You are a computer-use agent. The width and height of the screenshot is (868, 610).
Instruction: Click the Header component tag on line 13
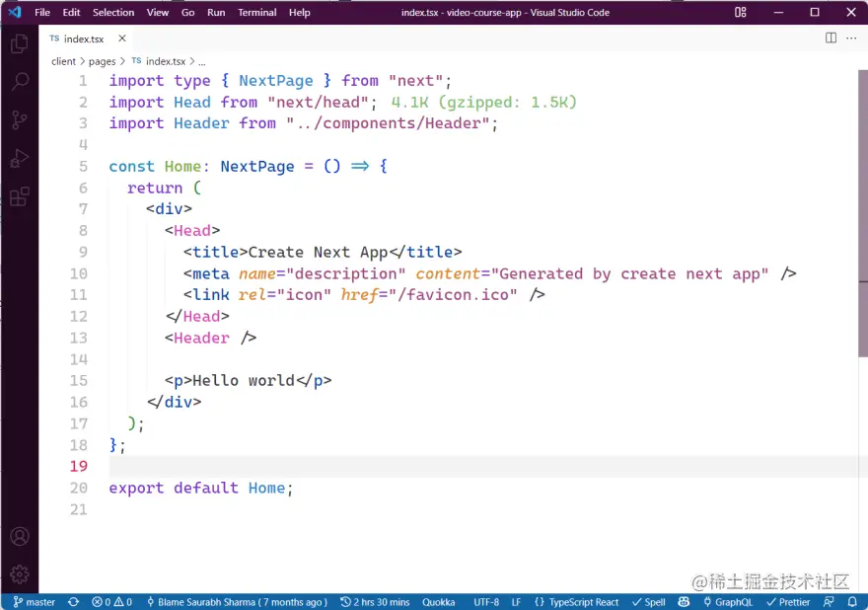tap(201, 338)
